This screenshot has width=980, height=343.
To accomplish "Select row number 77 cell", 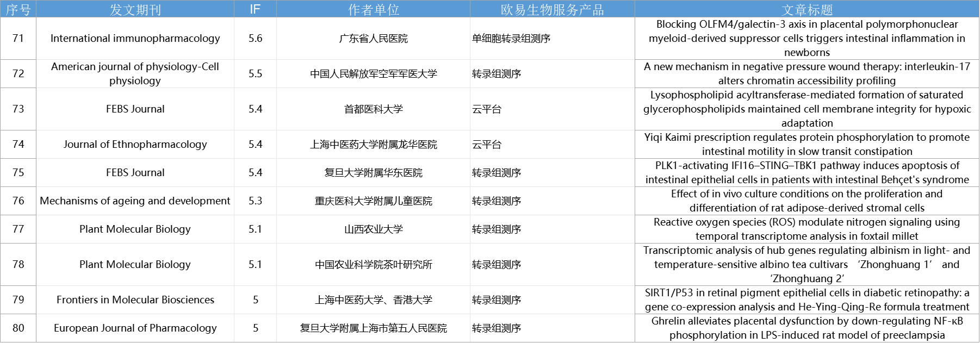I will pyautogui.click(x=18, y=229).
